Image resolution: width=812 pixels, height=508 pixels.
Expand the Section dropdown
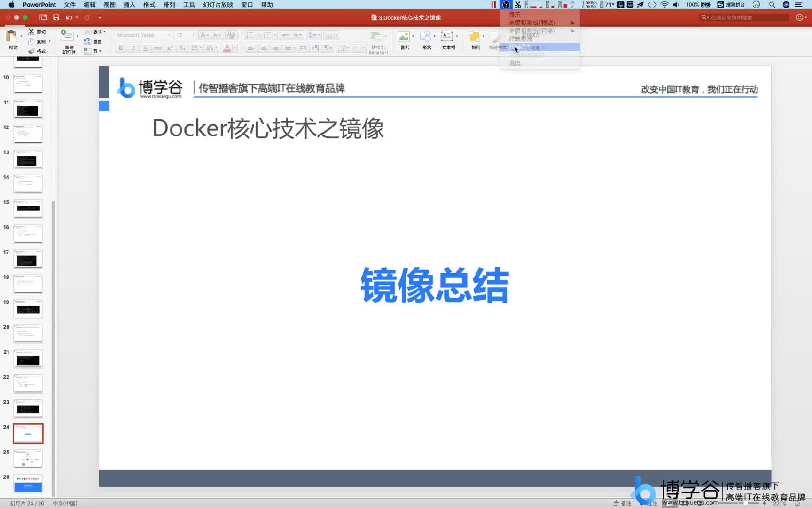coord(92,51)
